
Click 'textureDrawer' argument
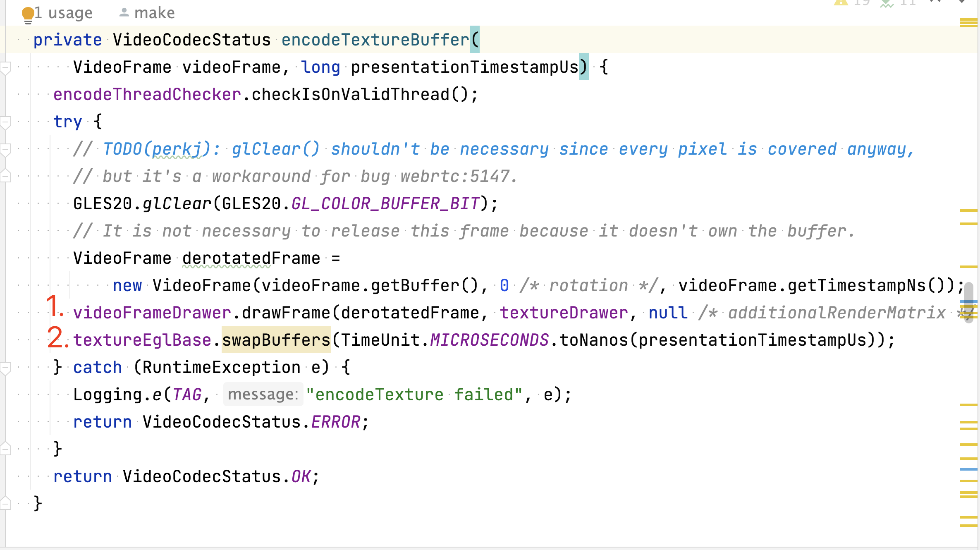click(564, 313)
